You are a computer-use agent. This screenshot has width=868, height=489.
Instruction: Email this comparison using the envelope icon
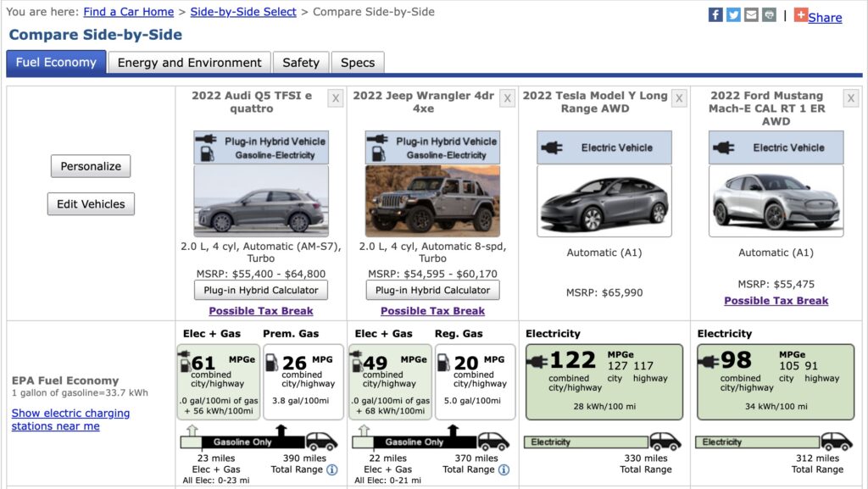click(x=751, y=15)
